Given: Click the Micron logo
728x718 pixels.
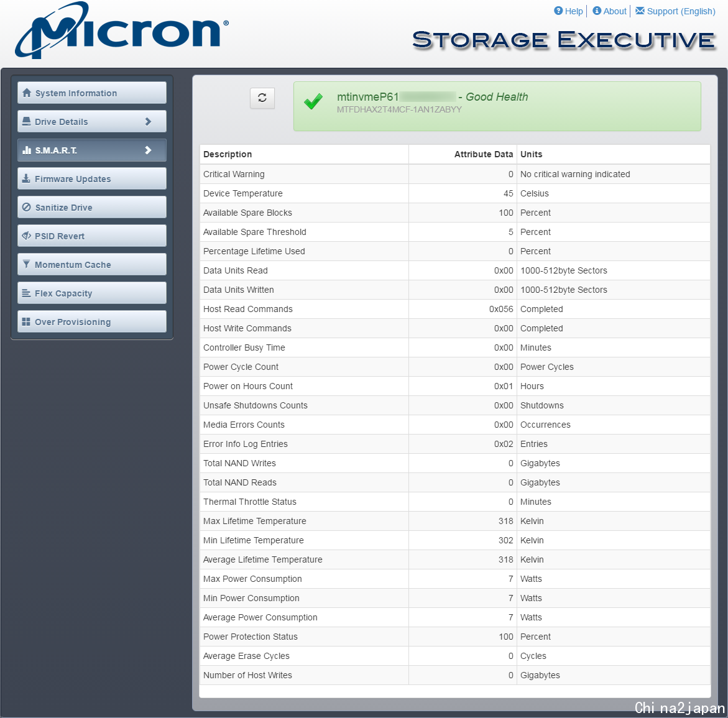Looking at the screenshot, I should [122, 30].
